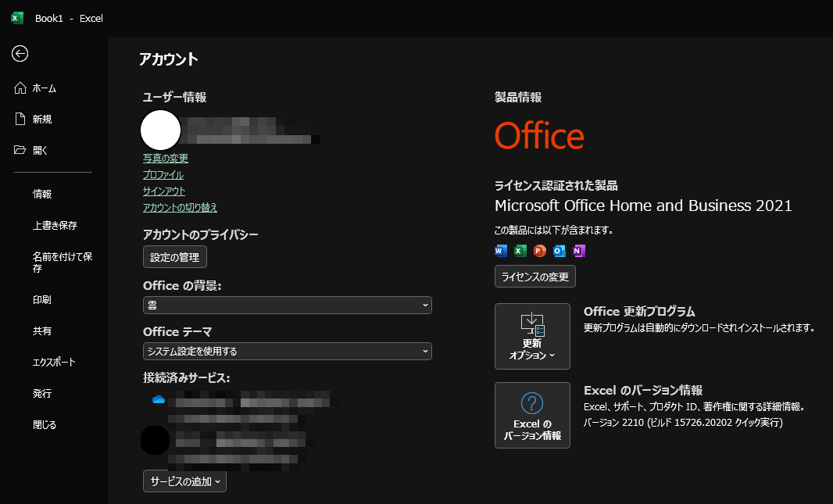The width and height of the screenshot is (833, 504).
Task: Click アカウントの切り替え link
Action: pyautogui.click(x=180, y=208)
